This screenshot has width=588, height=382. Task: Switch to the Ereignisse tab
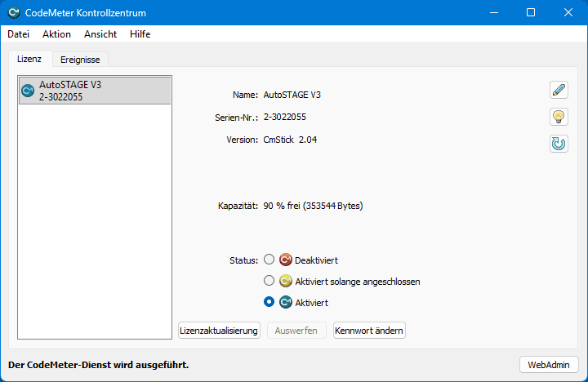80,60
